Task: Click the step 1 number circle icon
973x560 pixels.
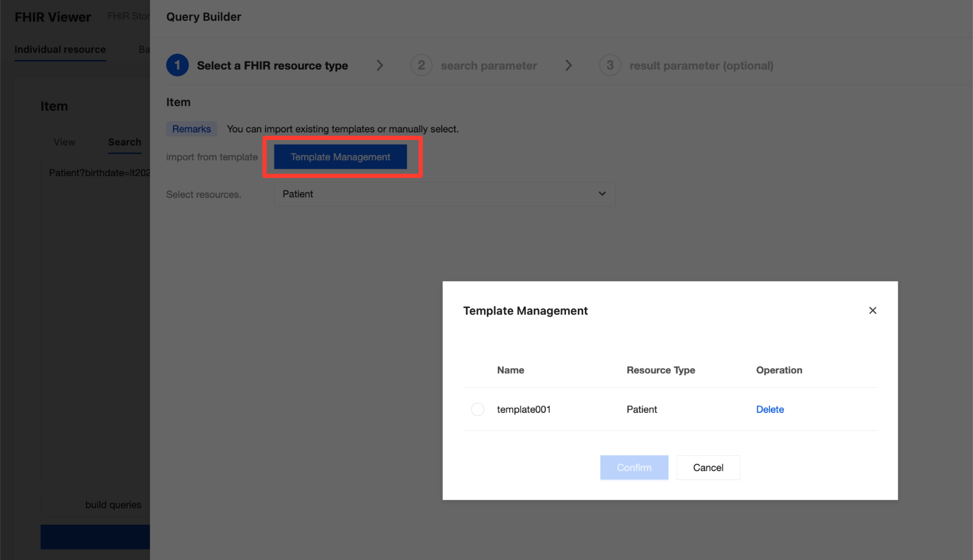Action: 178,65
